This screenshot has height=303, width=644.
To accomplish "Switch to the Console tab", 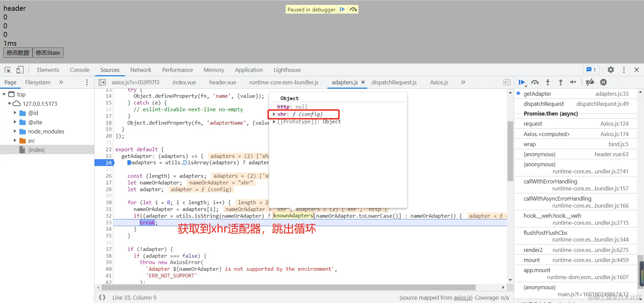I will pyautogui.click(x=79, y=70).
